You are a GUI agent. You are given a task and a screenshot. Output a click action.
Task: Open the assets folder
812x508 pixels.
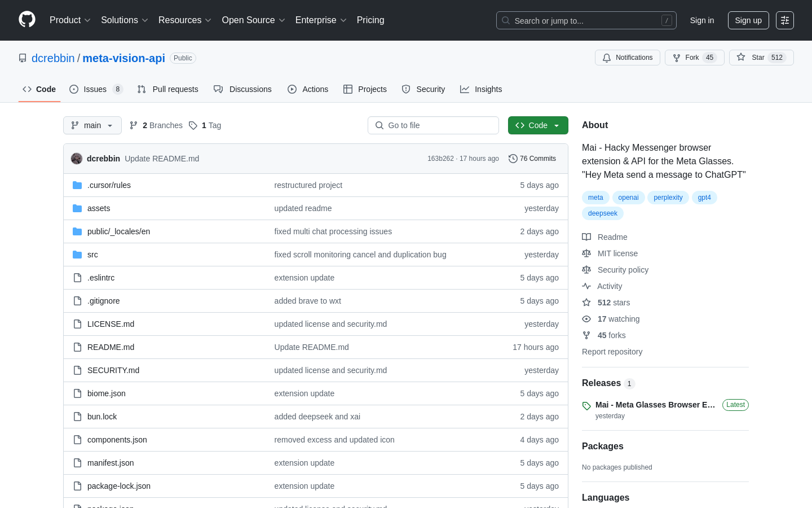(x=99, y=208)
